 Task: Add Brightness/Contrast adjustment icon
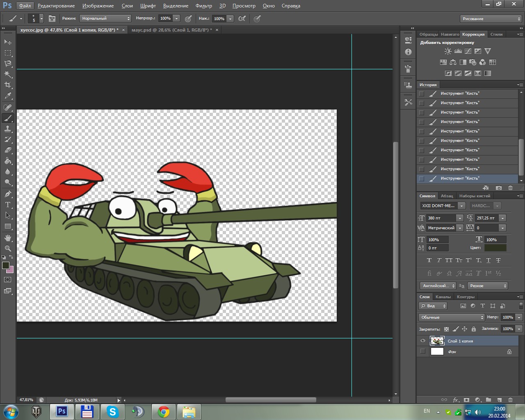coord(448,51)
